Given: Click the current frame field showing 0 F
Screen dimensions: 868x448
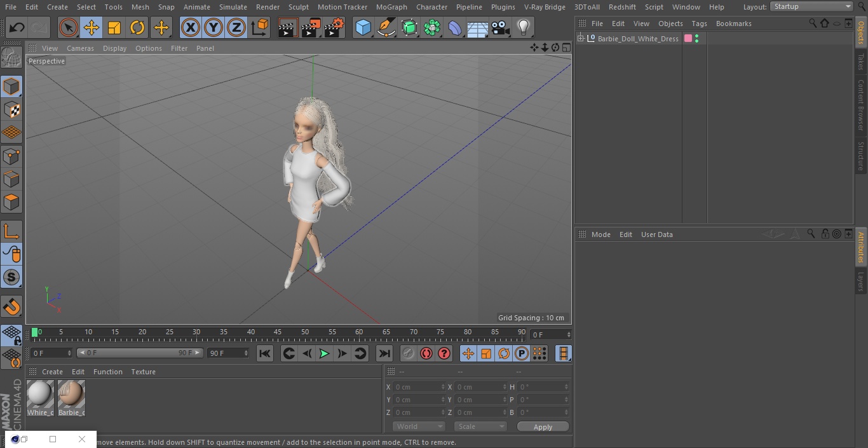Looking at the screenshot, I should pyautogui.click(x=550, y=334).
